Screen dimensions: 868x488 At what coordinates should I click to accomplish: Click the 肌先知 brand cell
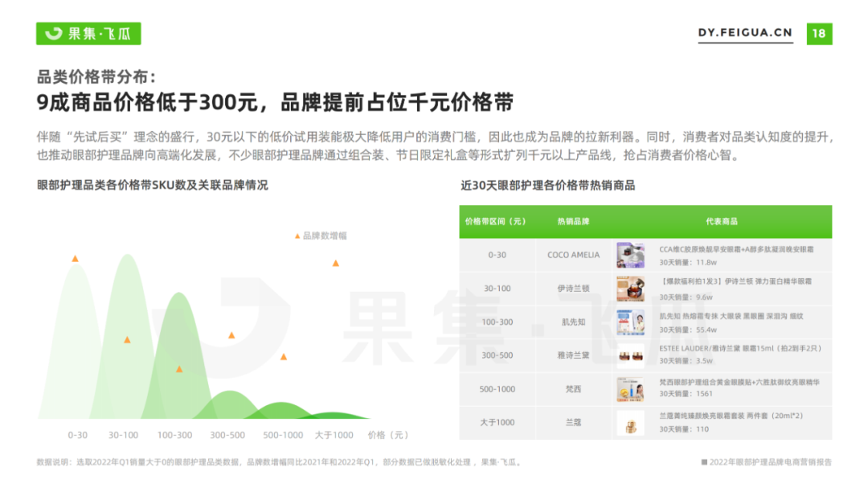(574, 322)
